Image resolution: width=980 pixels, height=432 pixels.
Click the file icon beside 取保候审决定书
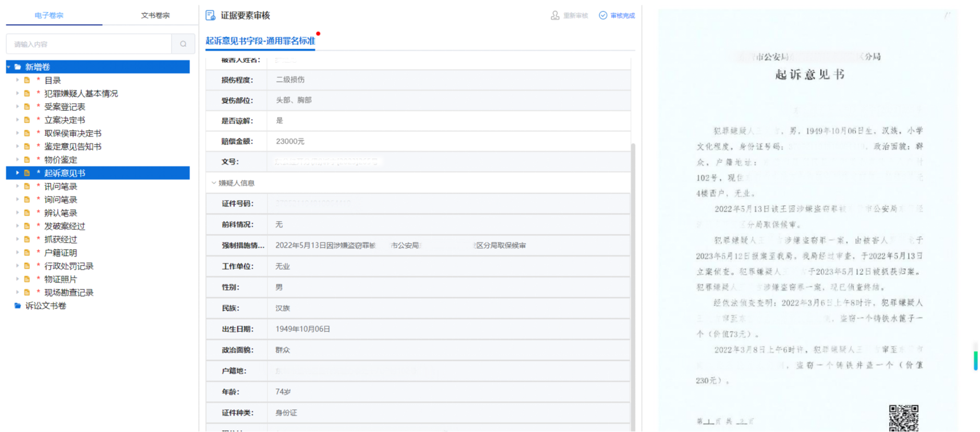[27, 133]
